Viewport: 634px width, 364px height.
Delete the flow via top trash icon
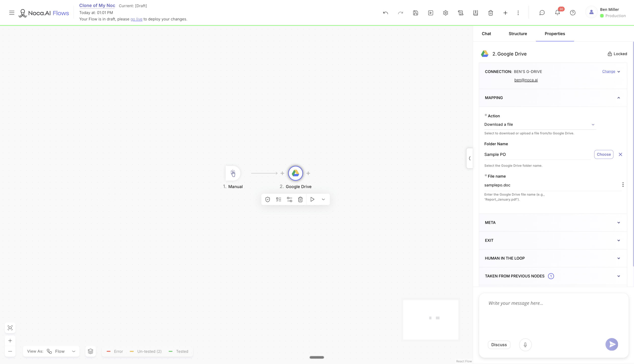(490, 13)
